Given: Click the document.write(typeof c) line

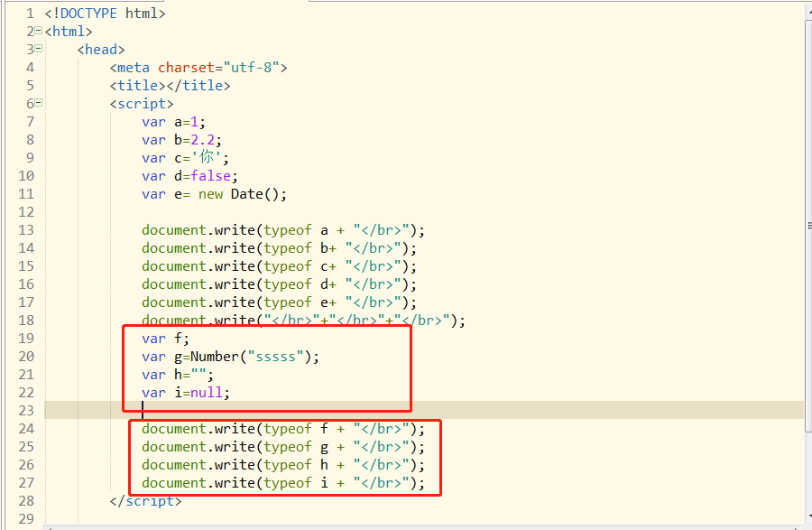Looking at the screenshot, I should tap(279, 266).
